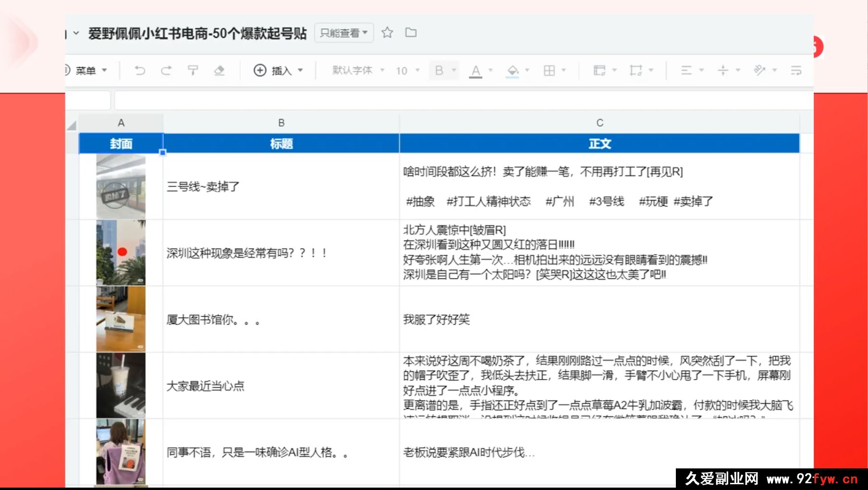Open the document folder location icon
The width and height of the screenshot is (868, 490).
coord(411,33)
